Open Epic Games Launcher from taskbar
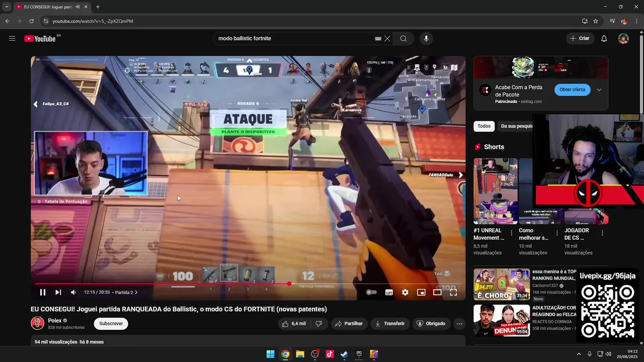 (x=359, y=354)
